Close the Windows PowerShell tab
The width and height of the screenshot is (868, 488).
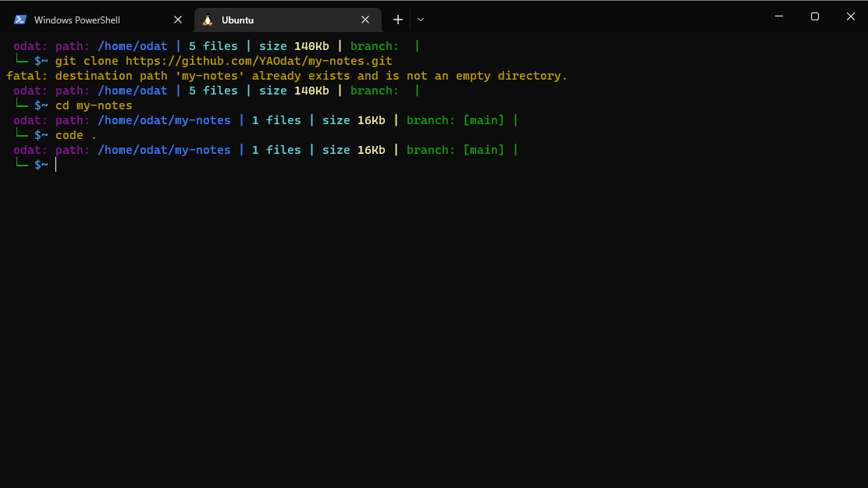click(x=178, y=20)
